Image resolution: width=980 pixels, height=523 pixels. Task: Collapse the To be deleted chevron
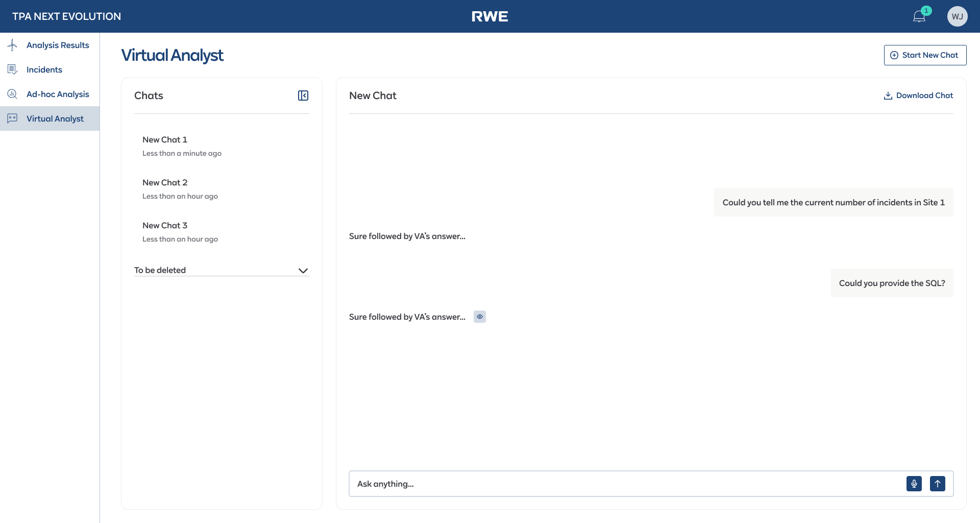[x=303, y=271]
